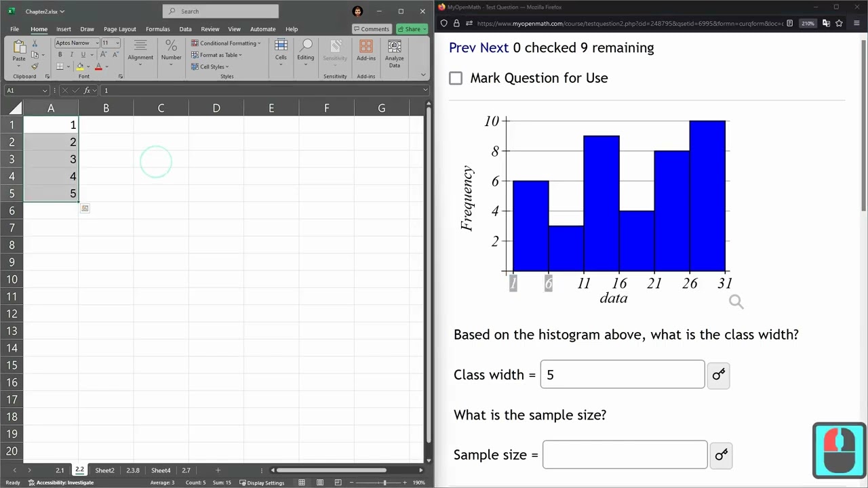Click the magnifier icon below the histogram
The image size is (868, 488).
[x=736, y=302]
